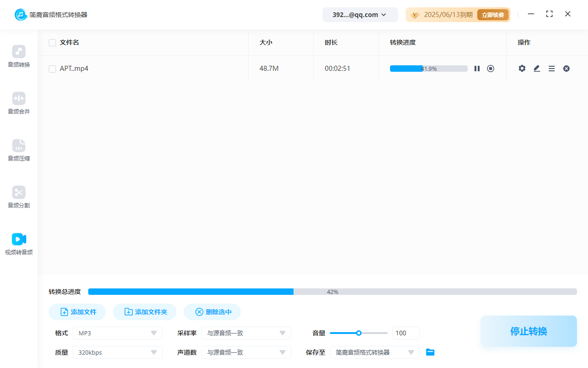This screenshot has height=368, width=588.
Task: Open conversion settings gear for APT..mp4
Action: pos(522,68)
